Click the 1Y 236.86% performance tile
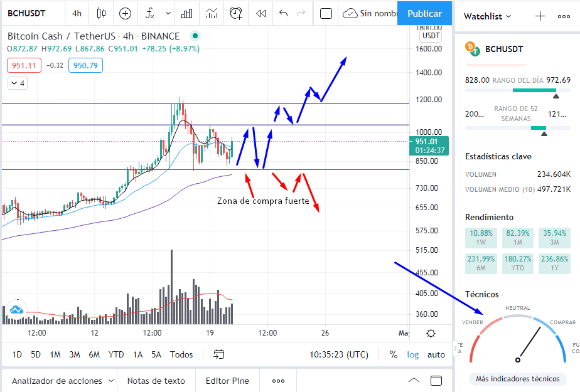 554,263
